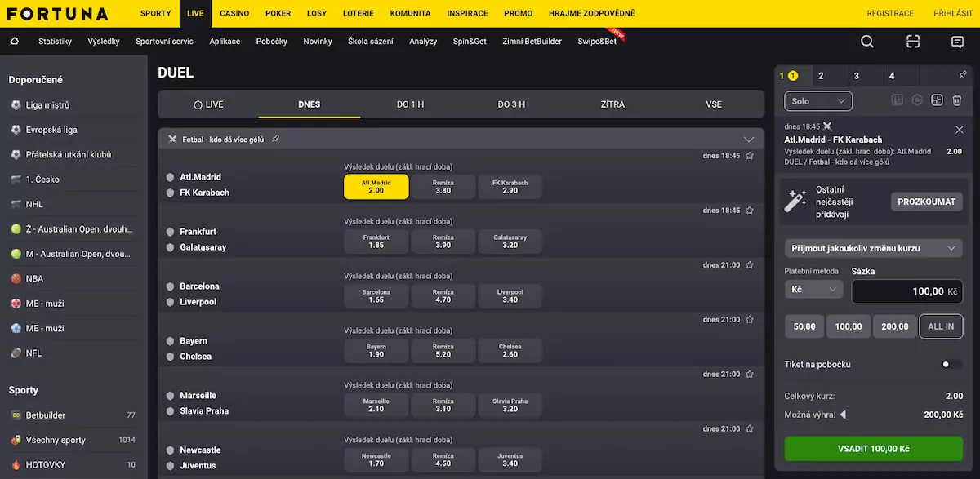Image resolution: width=980 pixels, height=479 pixels.
Task: Open the CASINO menu item
Action: (234, 14)
